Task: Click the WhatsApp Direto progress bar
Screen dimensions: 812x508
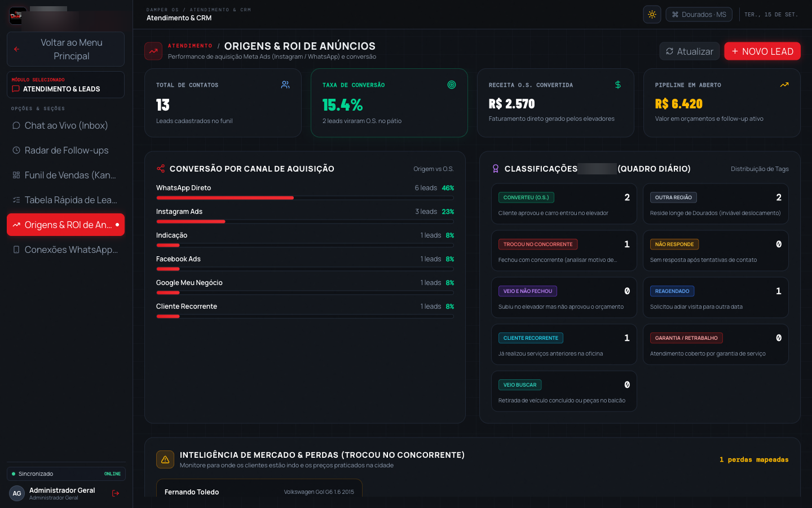Action: [x=305, y=198]
